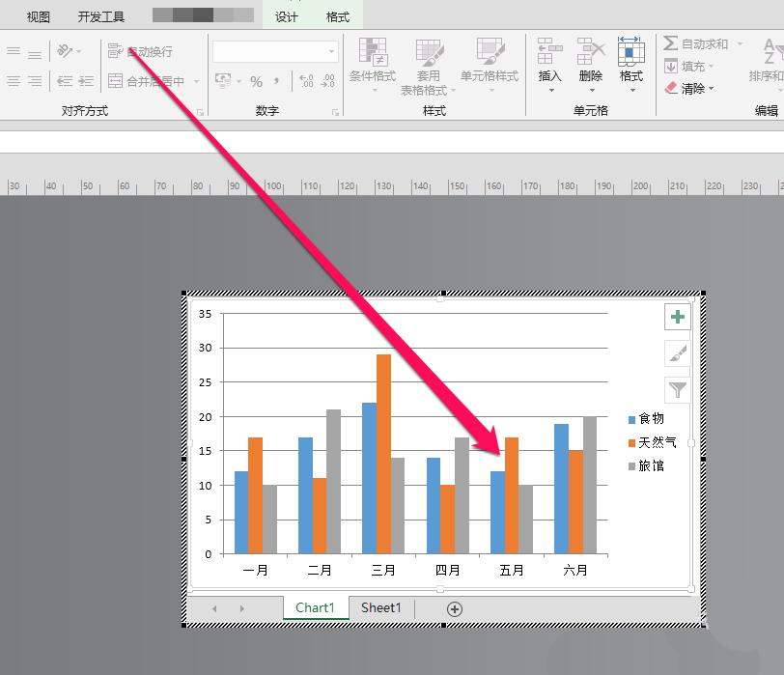Select the blue 六月 食物 bar
Viewport: 784px width, 675px height.
[561, 489]
